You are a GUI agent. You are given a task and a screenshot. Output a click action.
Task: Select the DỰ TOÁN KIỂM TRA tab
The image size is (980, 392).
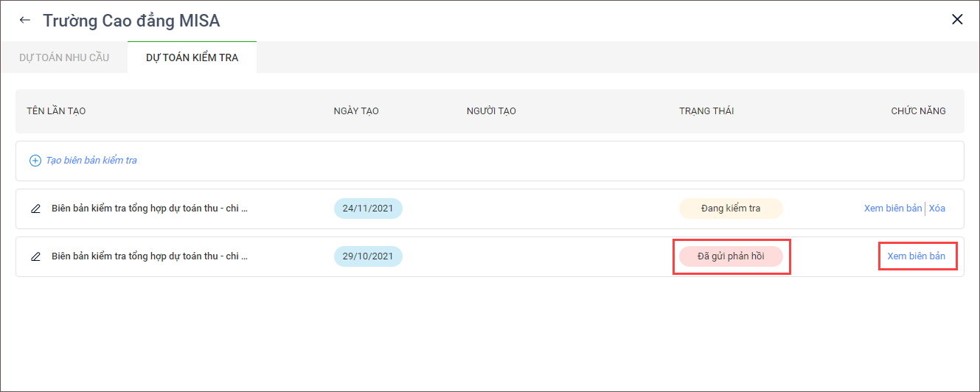(192, 57)
